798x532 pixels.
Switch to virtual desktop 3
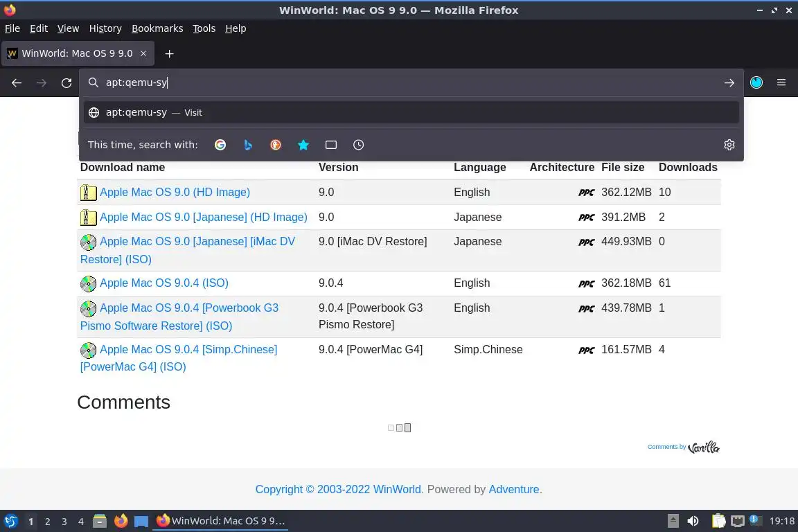click(x=64, y=522)
